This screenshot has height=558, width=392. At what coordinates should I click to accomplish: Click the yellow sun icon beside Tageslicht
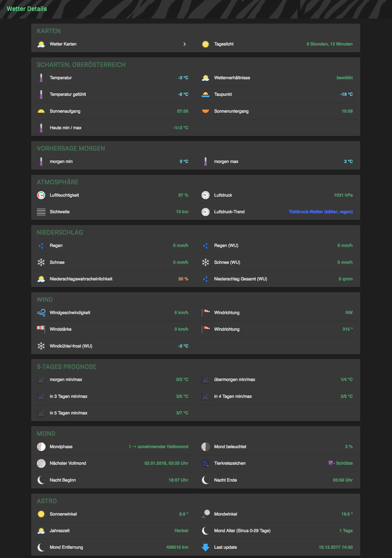tap(205, 44)
